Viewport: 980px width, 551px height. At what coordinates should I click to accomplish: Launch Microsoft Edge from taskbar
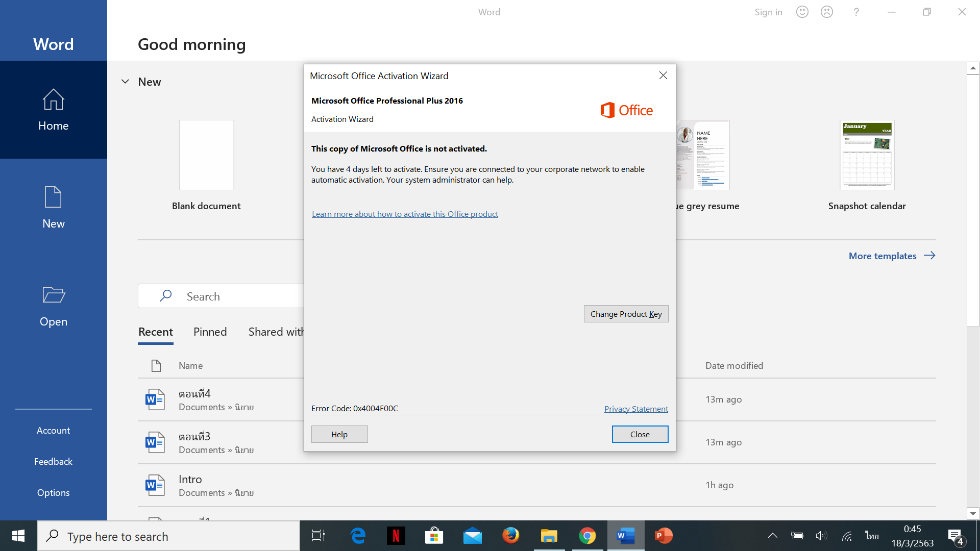[358, 536]
